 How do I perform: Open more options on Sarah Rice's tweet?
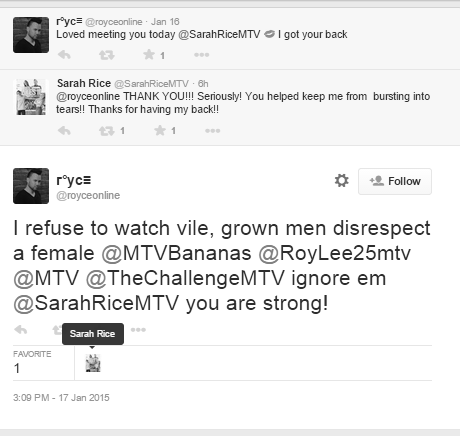(x=213, y=131)
